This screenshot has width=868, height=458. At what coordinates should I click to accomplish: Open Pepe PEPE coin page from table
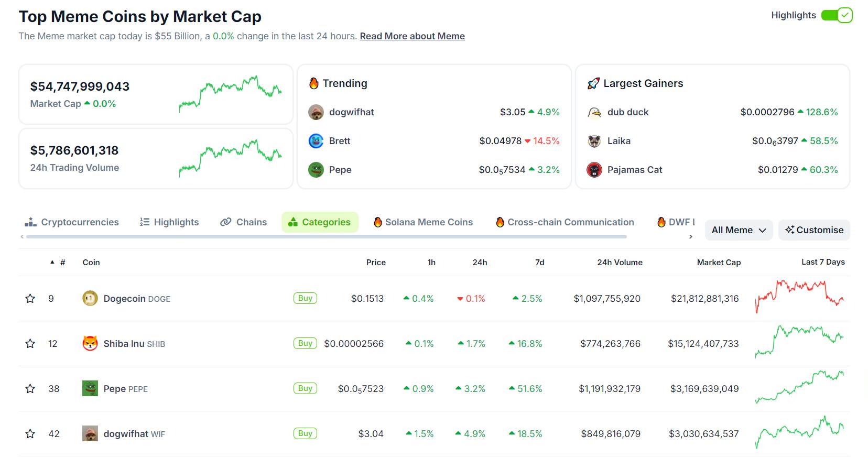[126, 389]
